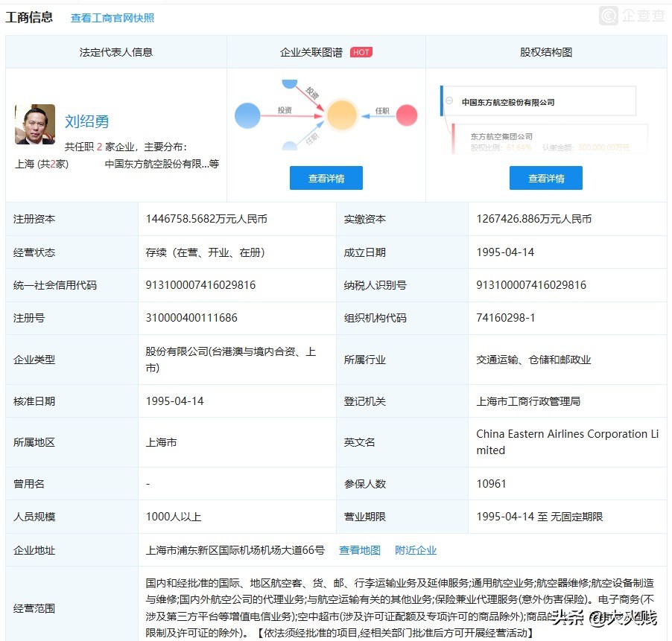Click the 刘绍勇 name link
This screenshot has width=672, height=641.
pyautogui.click(x=88, y=121)
